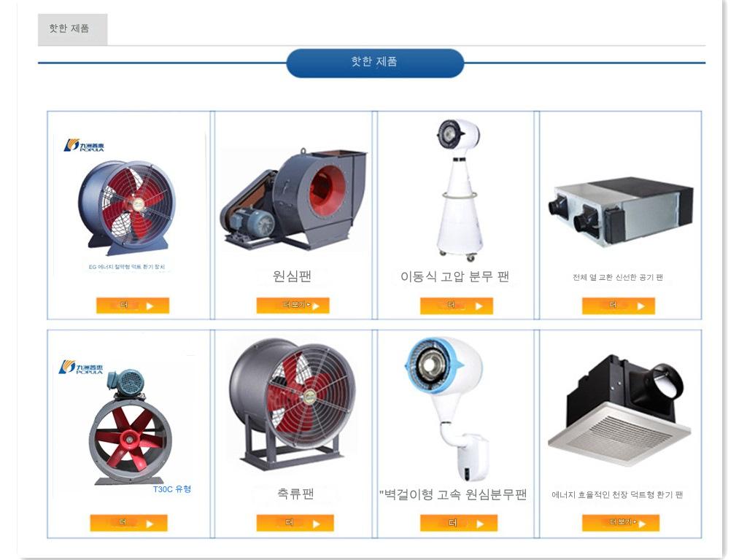Click the more button under heat exchange fan
The image size is (747, 560).
pos(619,306)
